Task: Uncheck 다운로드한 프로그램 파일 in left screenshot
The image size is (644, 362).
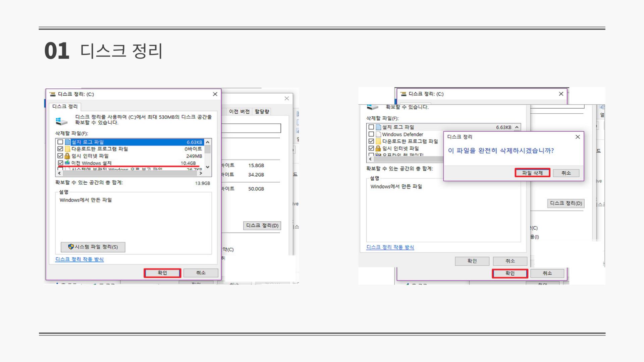Action: pos(60,149)
